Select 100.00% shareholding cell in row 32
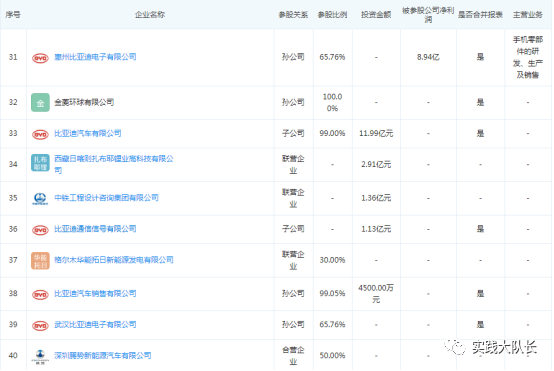 click(x=332, y=102)
